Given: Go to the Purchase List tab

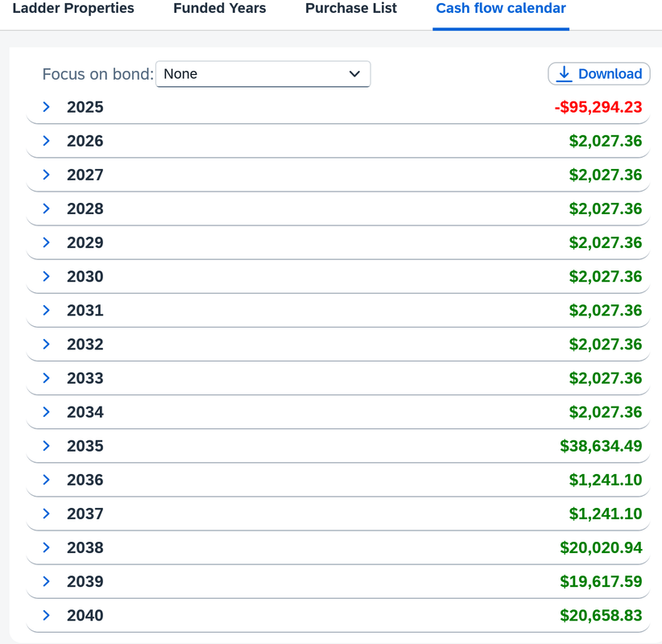Looking at the screenshot, I should point(351,9).
